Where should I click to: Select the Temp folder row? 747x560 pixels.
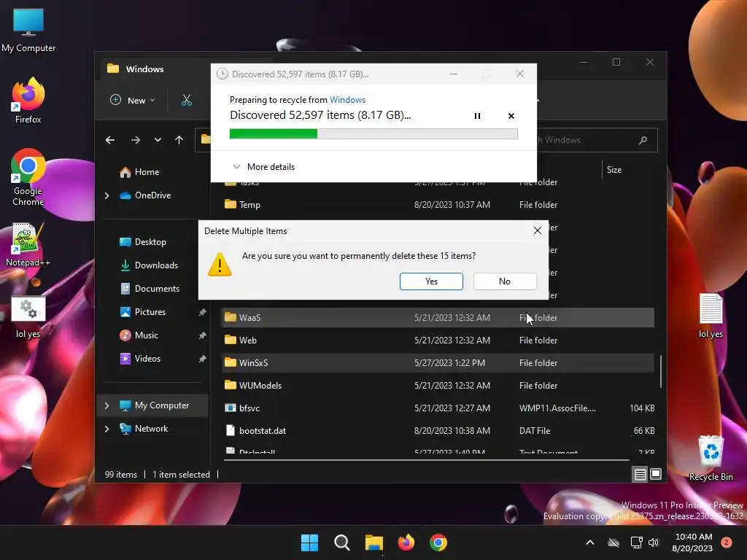click(438, 205)
